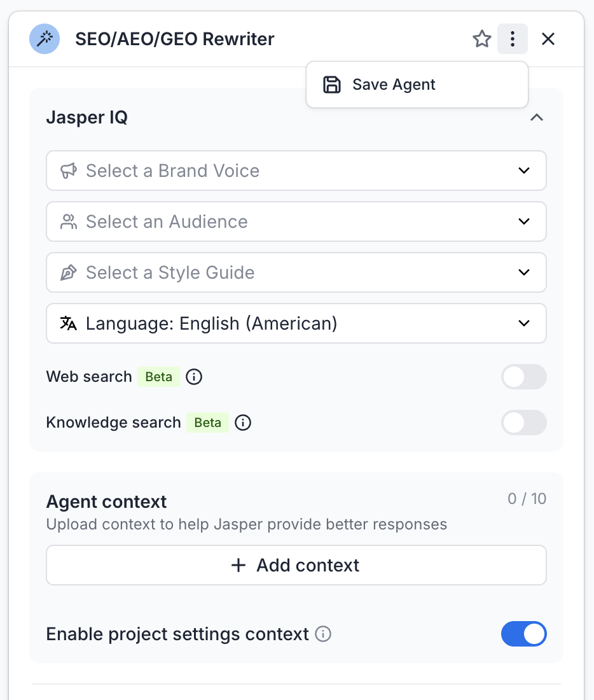The image size is (594, 700).
Task: Click the translate Language icon
Action: (x=68, y=323)
